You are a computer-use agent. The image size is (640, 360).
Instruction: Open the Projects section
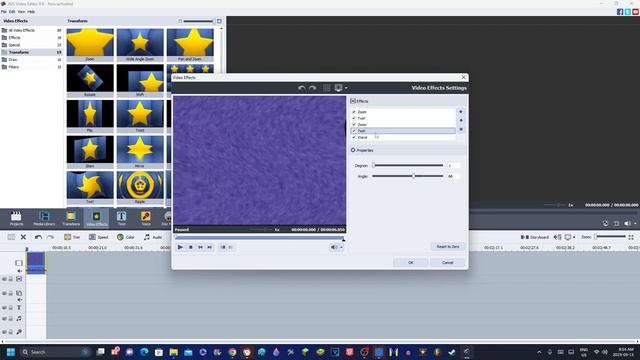pyautogui.click(x=16, y=218)
